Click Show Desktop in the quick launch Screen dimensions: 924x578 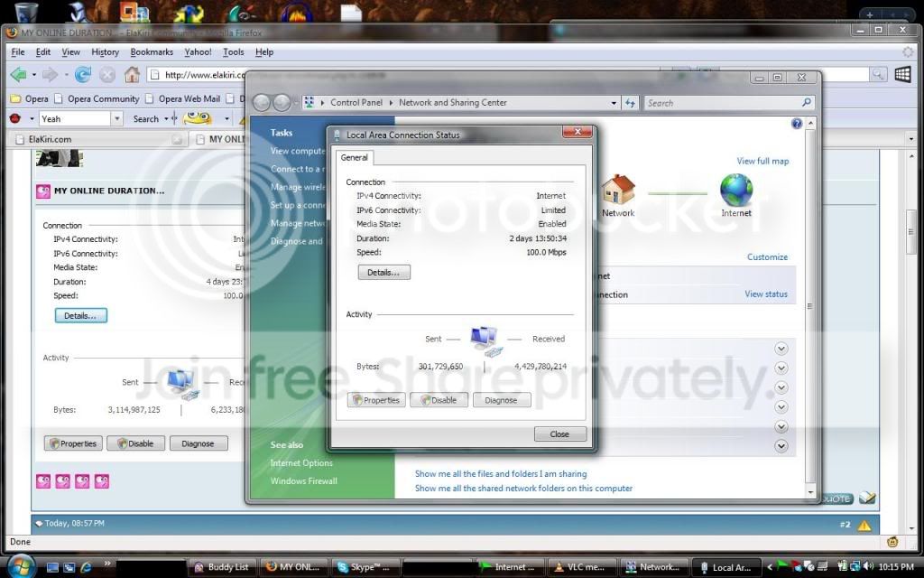pyautogui.click(x=52, y=567)
